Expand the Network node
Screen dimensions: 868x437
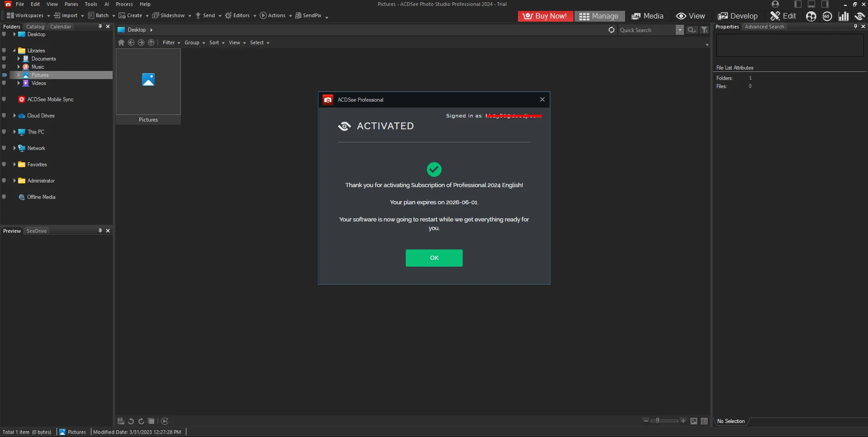(x=14, y=148)
